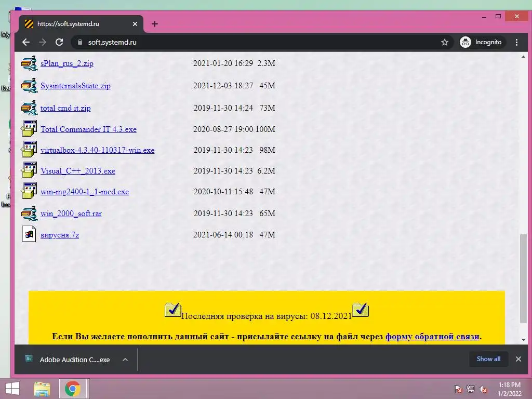Click the scrollbar up arrow
Image resolution: width=532 pixels, height=399 pixels.
tap(523, 57)
